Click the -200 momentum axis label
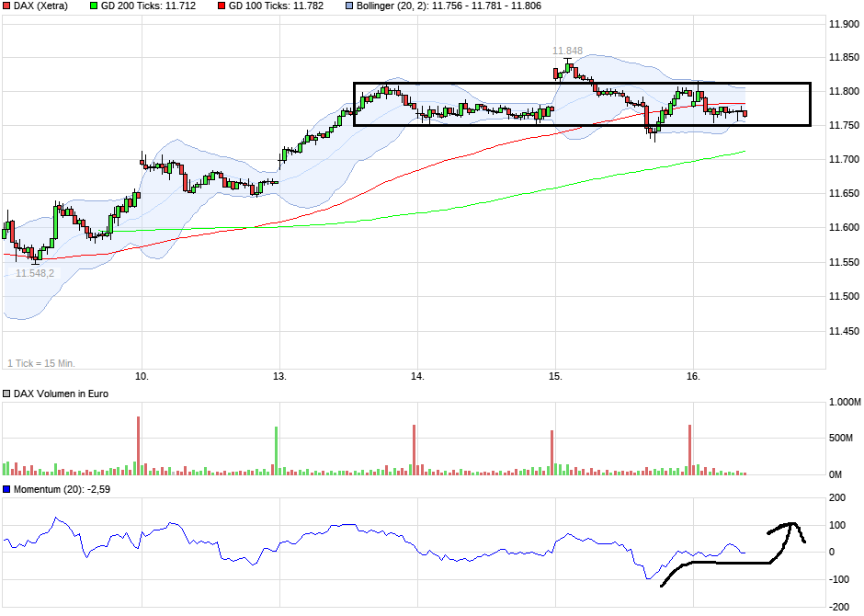The image size is (864, 616). pyautogui.click(x=839, y=607)
